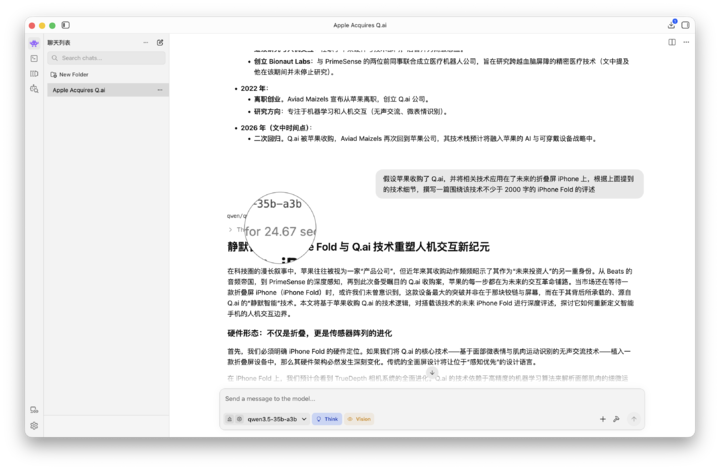The width and height of the screenshot is (720, 470).
Task: Open the model search discover icon
Action: click(x=34, y=89)
